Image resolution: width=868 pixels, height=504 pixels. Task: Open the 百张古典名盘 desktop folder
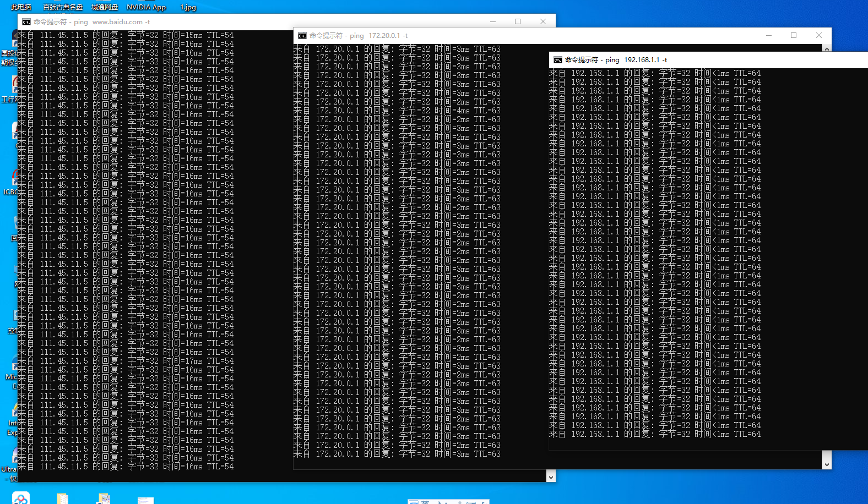pos(63,7)
